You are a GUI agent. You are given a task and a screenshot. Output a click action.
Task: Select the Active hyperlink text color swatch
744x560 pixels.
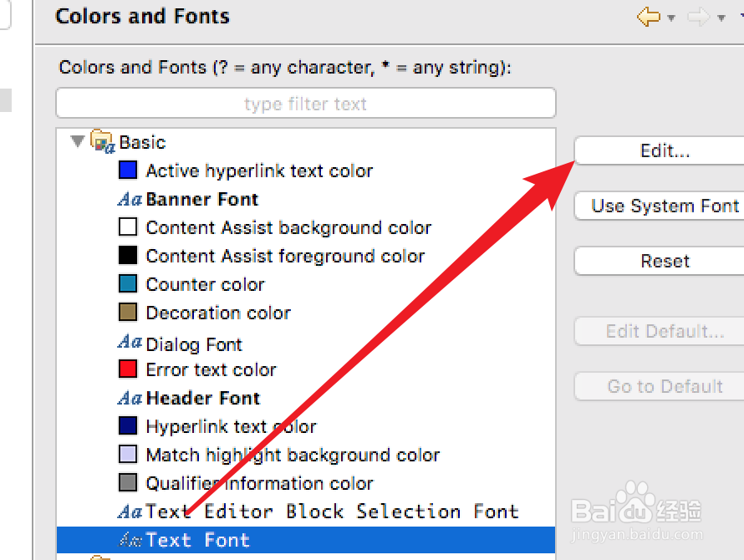(x=128, y=171)
